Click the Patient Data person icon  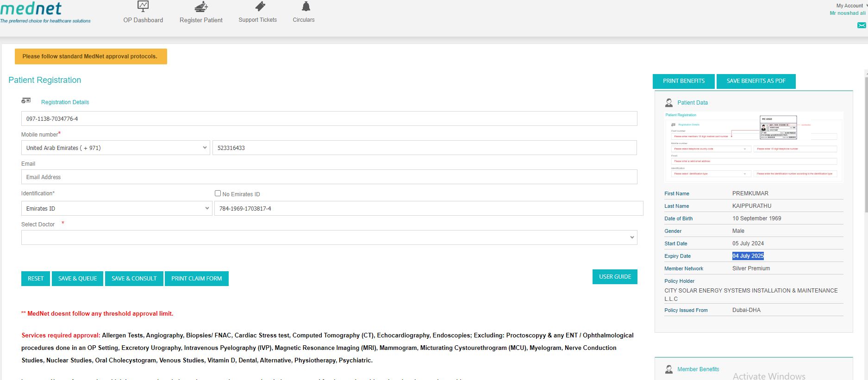(669, 103)
